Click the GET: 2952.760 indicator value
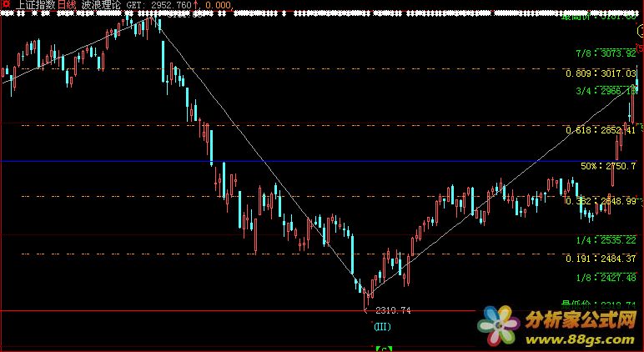The width and height of the screenshot is (644, 352). click(159, 5)
